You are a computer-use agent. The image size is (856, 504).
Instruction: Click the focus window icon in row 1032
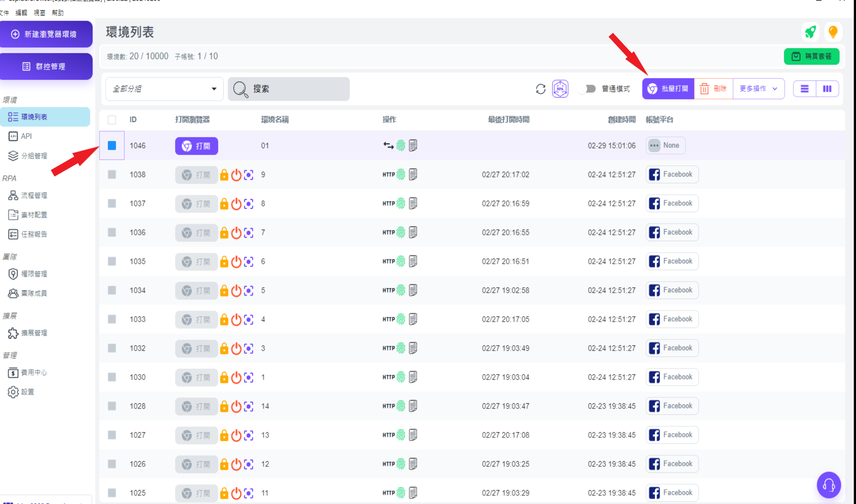[249, 349]
